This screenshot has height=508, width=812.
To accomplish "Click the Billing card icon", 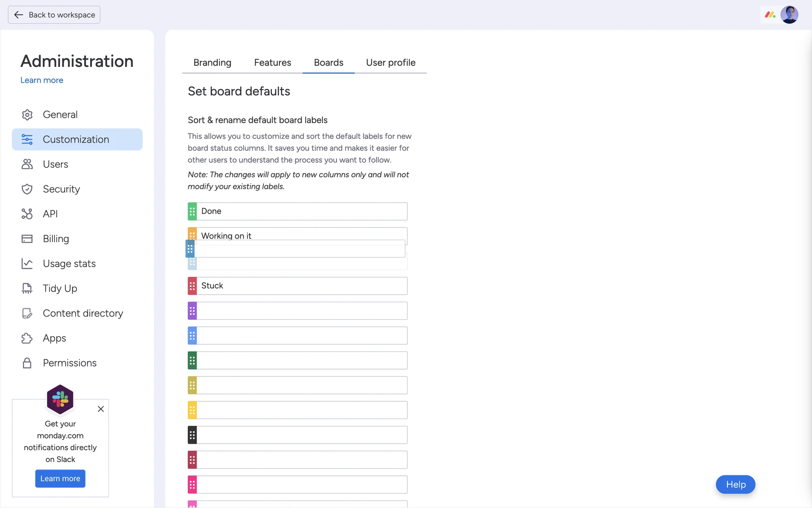I will [x=27, y=239].
